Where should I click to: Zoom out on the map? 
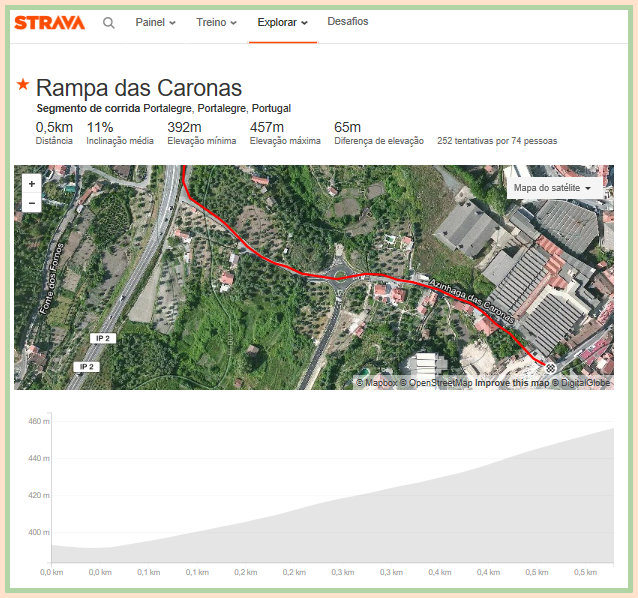point(32,203)
